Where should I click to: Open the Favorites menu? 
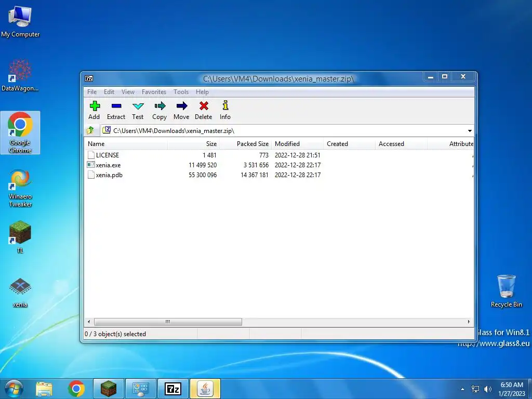pos(154,92)
